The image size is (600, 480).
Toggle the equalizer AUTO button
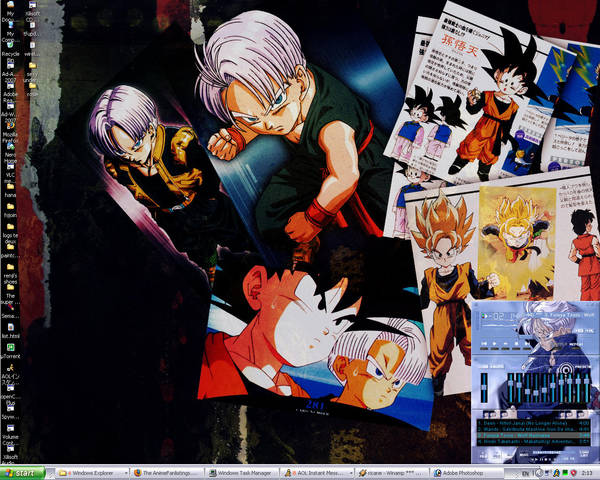pos(497,366)
